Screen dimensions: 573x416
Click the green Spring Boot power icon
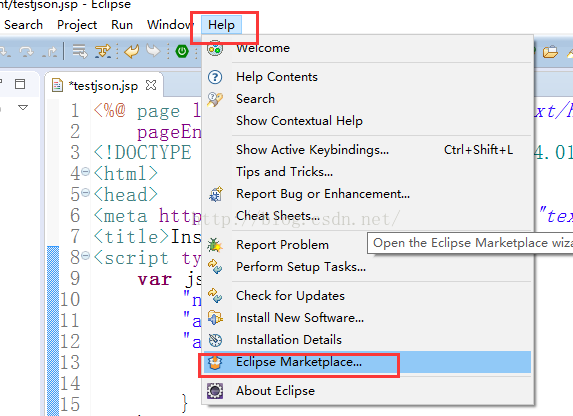182,51
